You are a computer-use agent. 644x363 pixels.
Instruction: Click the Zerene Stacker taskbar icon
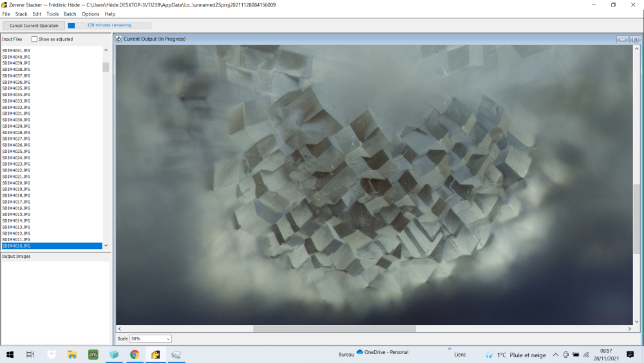(x=155, y=355)
